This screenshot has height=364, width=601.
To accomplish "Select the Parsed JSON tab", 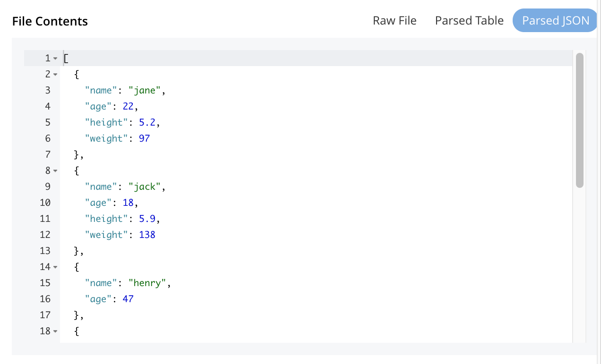I will coord(555,21).
